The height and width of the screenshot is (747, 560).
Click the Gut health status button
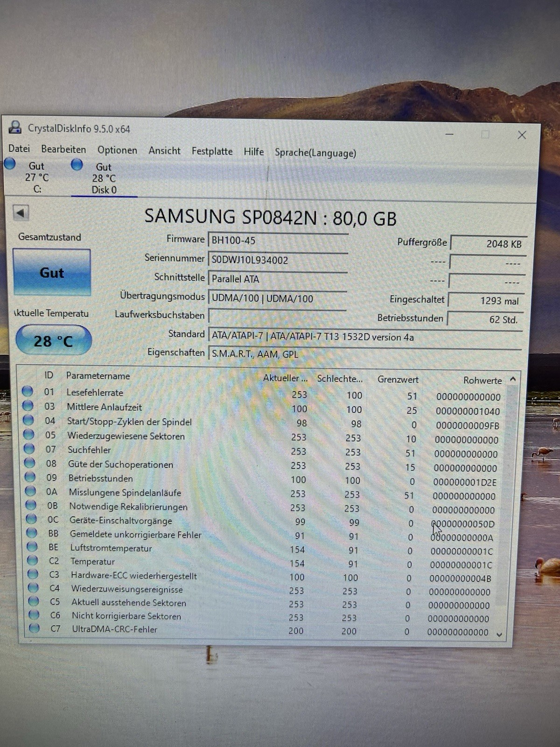(x=52, y=272)
